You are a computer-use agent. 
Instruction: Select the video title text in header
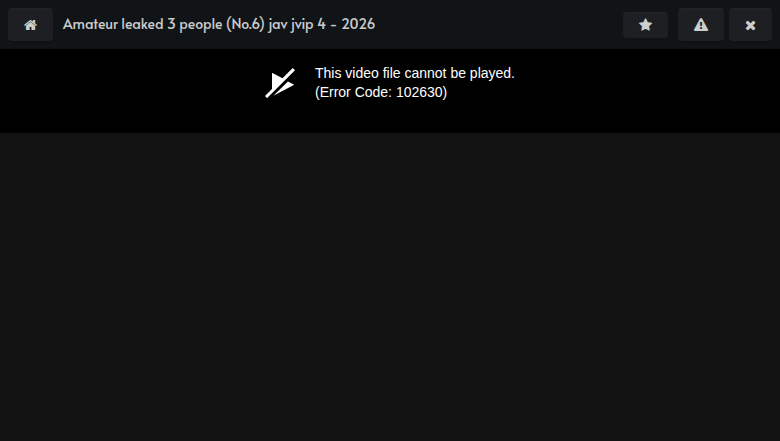tap(219, 24)
